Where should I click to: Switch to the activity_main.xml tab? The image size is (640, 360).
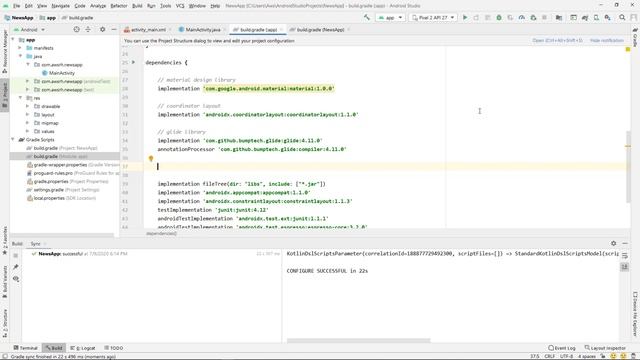148,29
